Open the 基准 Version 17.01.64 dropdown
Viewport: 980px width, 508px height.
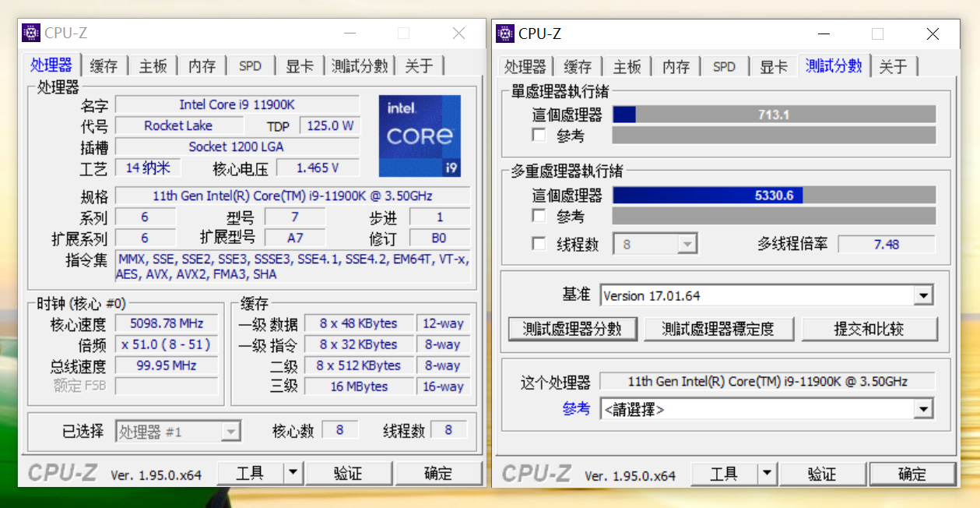point(924,295)
